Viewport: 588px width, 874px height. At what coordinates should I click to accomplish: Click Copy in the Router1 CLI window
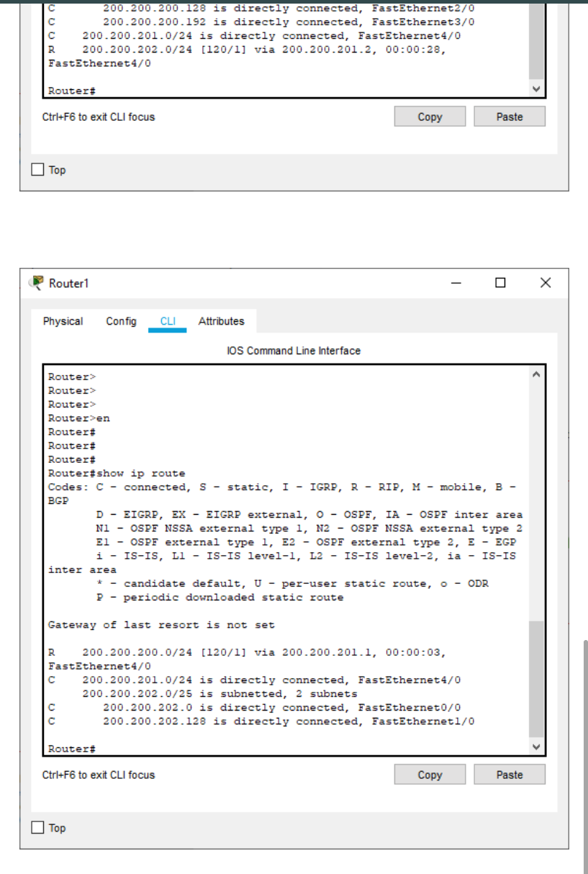click(x=430, y=774)
